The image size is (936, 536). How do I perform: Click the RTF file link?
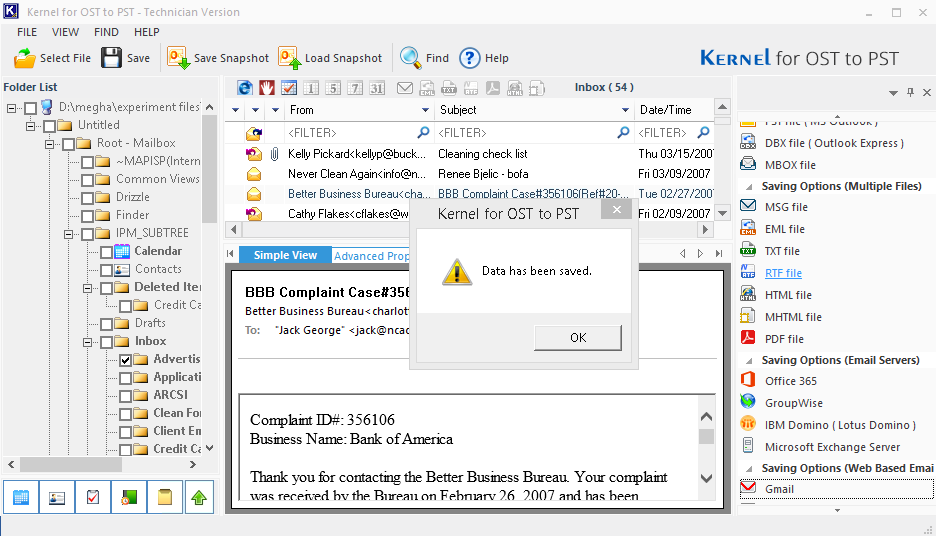pyautogui.click(x=783, y=273)
